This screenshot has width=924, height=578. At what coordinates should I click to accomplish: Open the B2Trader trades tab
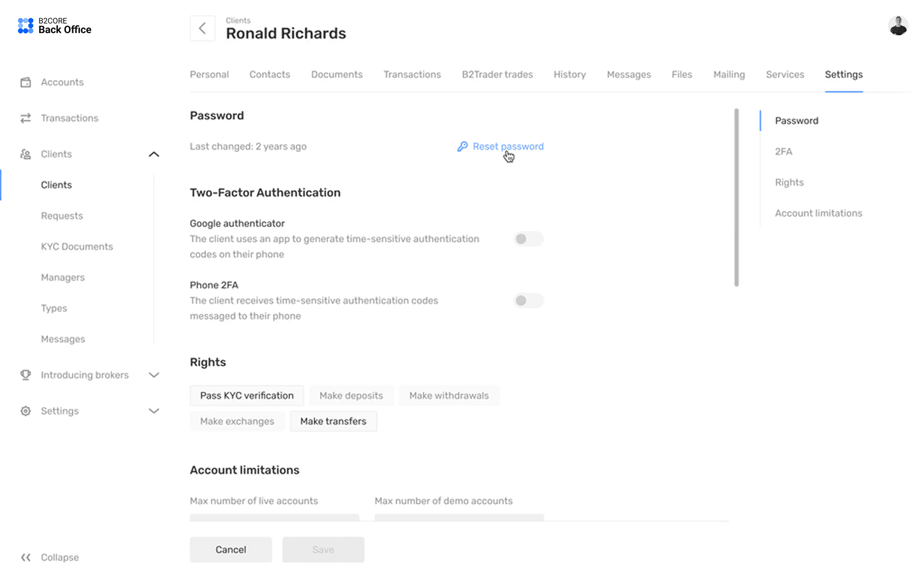point(497,75)
